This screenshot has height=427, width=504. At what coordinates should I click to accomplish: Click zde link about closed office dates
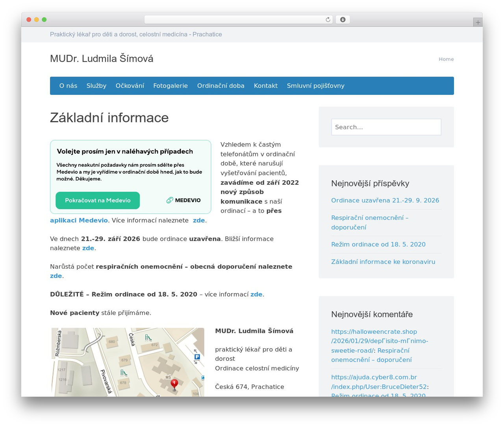(88, 248)
